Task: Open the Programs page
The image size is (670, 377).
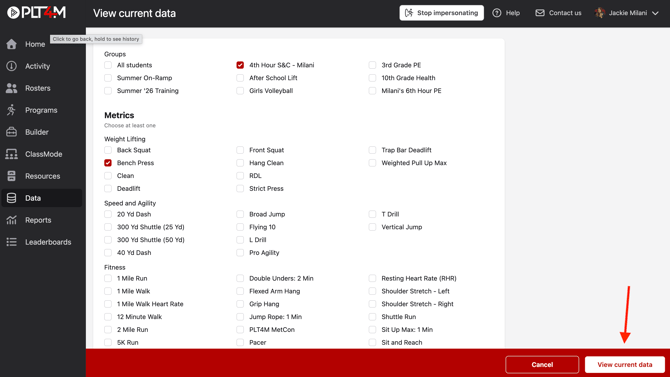Action: pos(42,110)
